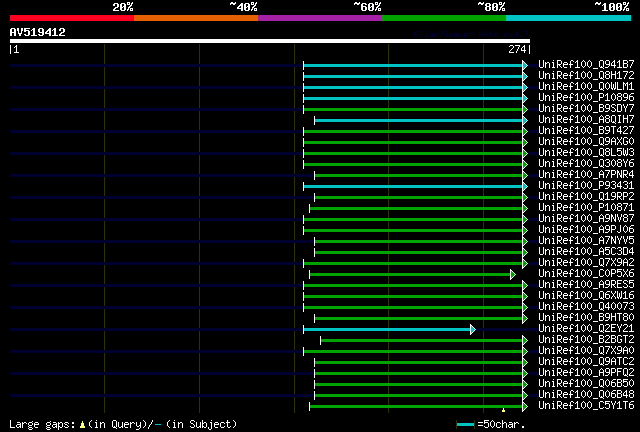Select the UniRef100_Q7X9A2 label
The width and height of the screenshot is (640, 432).
point(586,263)
